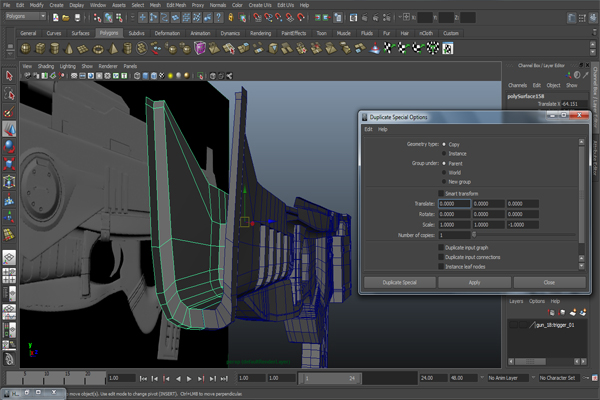
Task: Play the animation backward
Action: [178, 379]
